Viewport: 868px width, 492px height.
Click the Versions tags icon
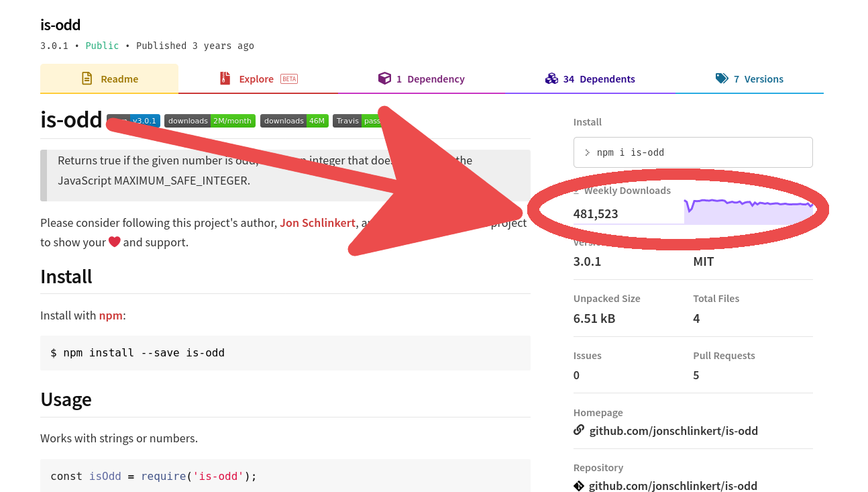(x=722, y=79)
